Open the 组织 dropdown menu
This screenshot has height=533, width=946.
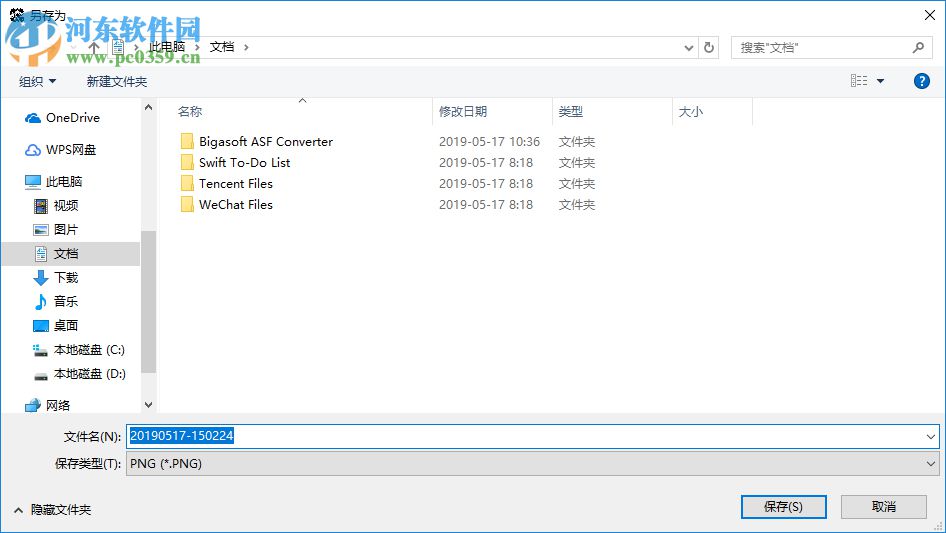[x=37, y=81]
